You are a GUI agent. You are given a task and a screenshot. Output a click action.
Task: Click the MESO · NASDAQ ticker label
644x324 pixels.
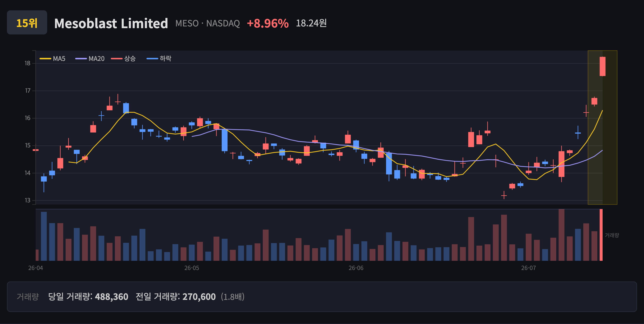(x=208, y=23)
